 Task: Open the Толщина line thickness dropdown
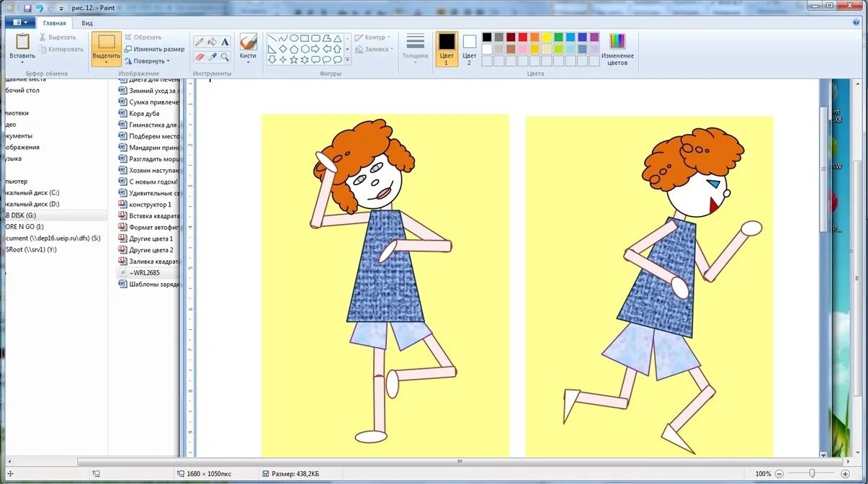click(x=415, y=49)
